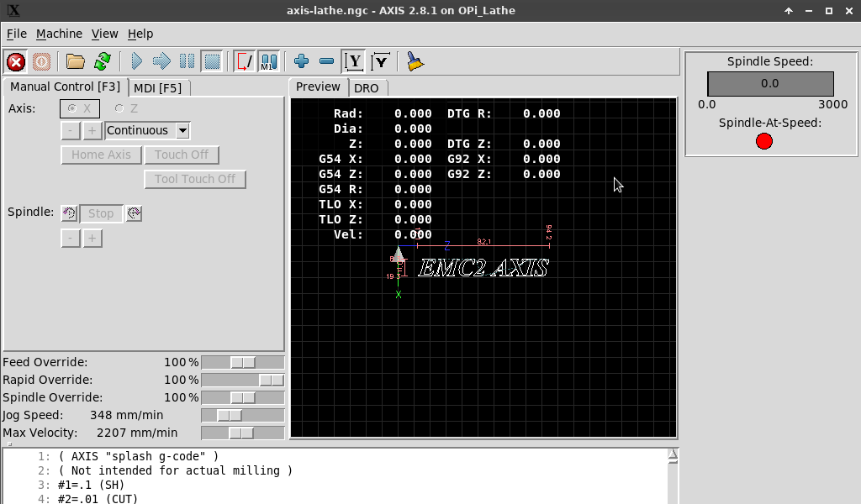This screenshot has height=504, width=861.
Task: Pause program execution icon
Action: pyautogui.click(x=187, y=61)
